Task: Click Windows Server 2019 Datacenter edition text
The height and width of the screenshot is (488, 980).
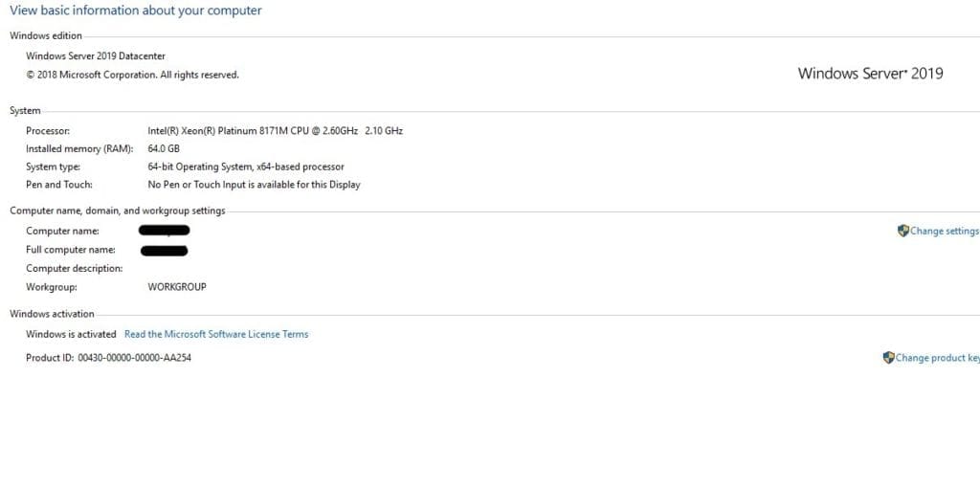Action: pos(96,56)
